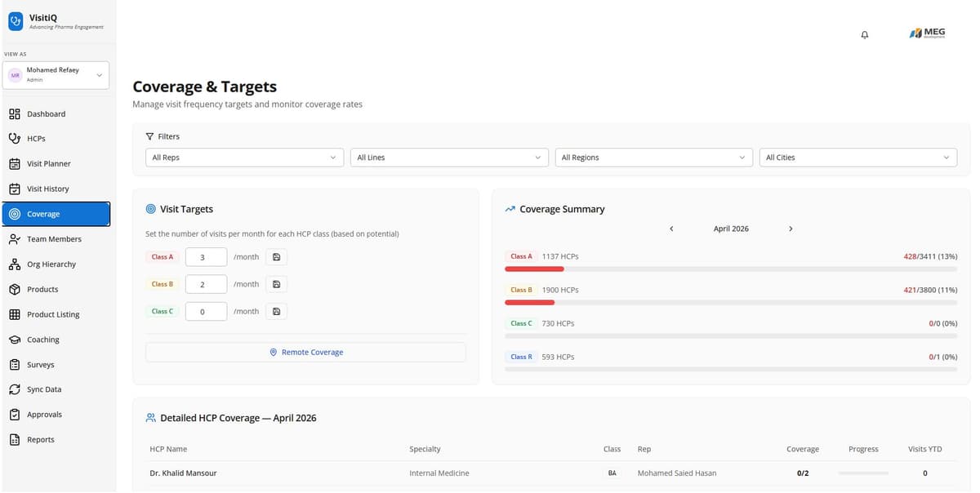Open Dr. Khalid Mansour's coverage row
Image resolution: width=980 pixels, height=493 pixels.
(184, 473)
